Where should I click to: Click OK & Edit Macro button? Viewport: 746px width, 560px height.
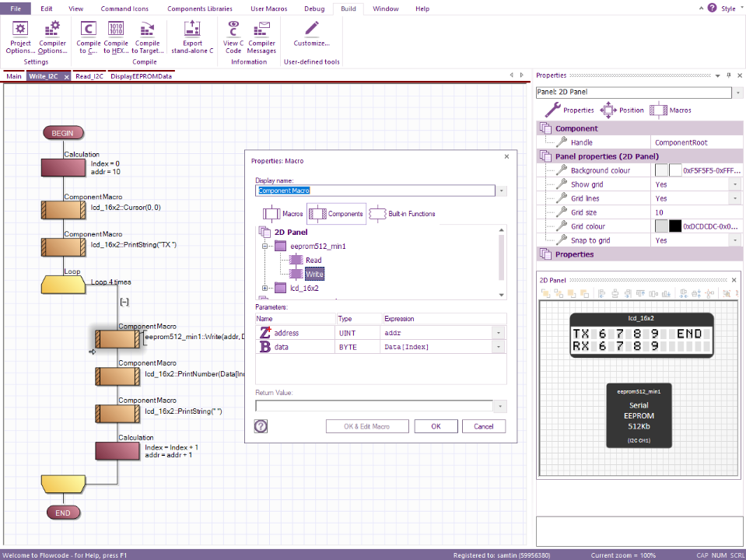click(367, 426)
